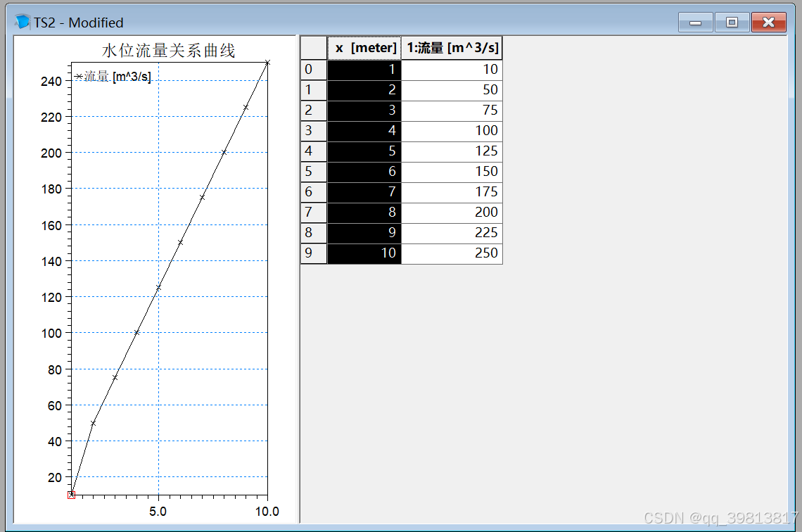Click the flow cell with value 10
The width and height of the screenshot is (802, 532).
(x=452, y=70)
